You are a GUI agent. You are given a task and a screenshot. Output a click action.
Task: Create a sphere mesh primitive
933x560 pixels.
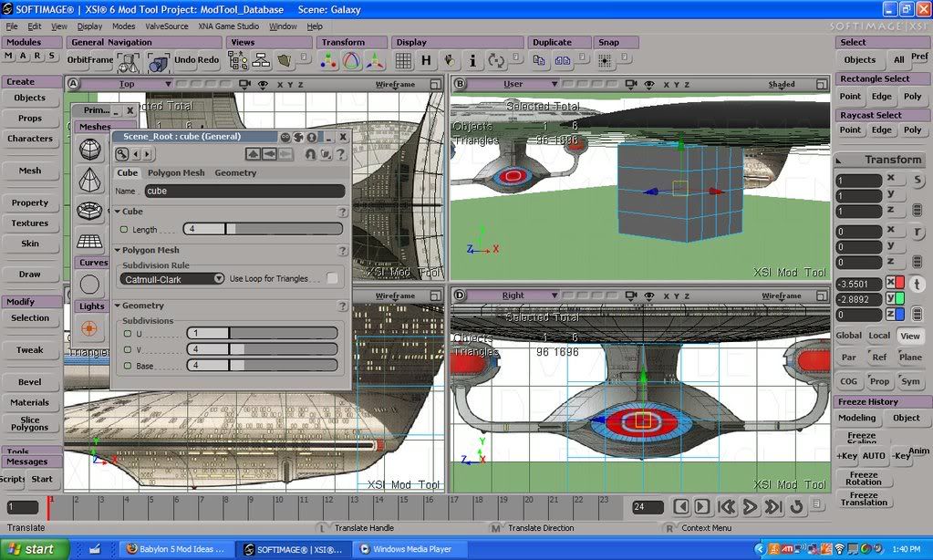90,150
